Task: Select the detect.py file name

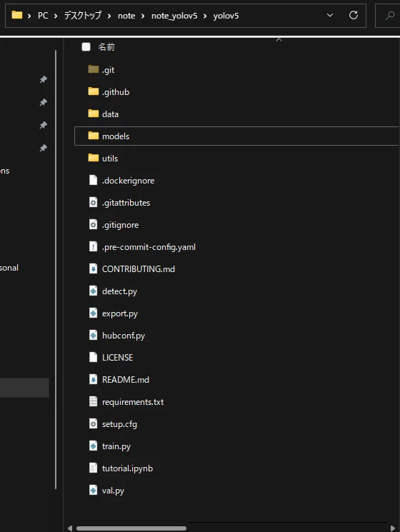Action: point(119,291)
